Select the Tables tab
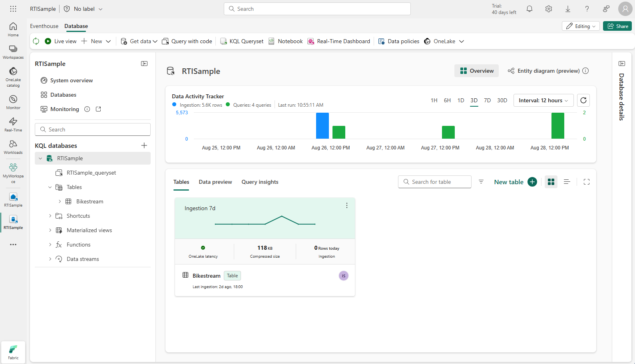The image size is (635, 364). tap(181, 182)
